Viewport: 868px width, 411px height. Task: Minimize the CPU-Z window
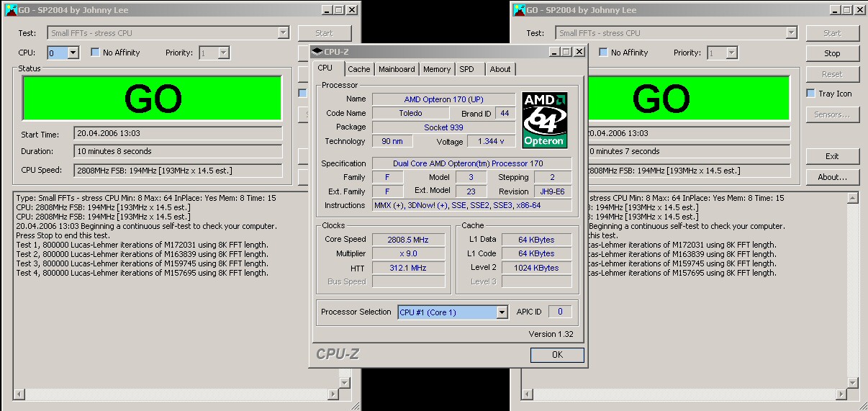pos(555,52)
